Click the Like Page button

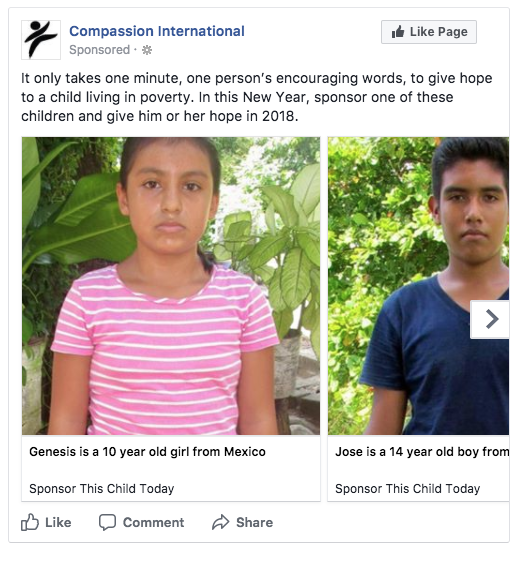[429, 32]
